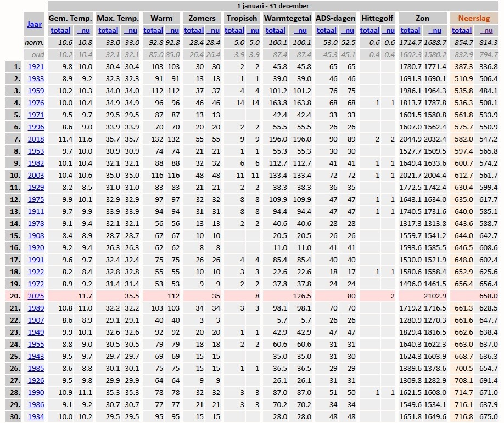Sort by totaal under the Warm column

(153, 30)
